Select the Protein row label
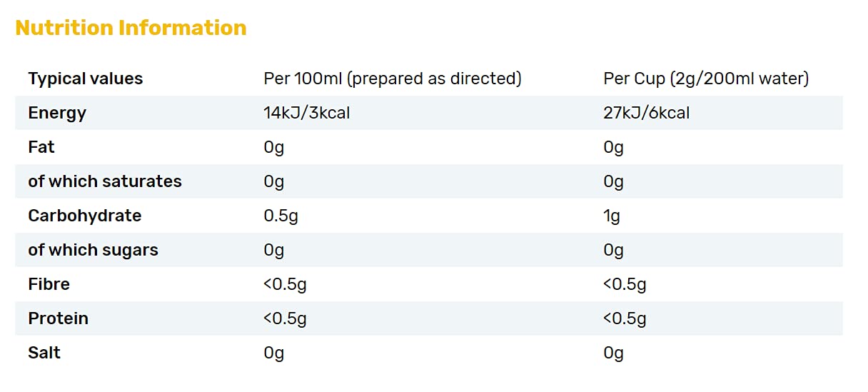This screenshot has height=392, width=868. click(x=59, y=318)
